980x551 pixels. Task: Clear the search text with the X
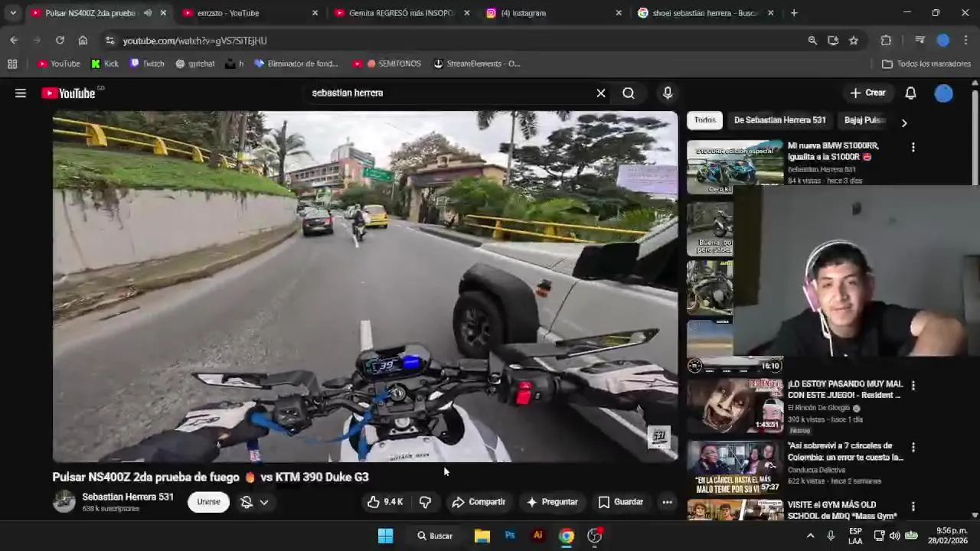click(601, 93)
